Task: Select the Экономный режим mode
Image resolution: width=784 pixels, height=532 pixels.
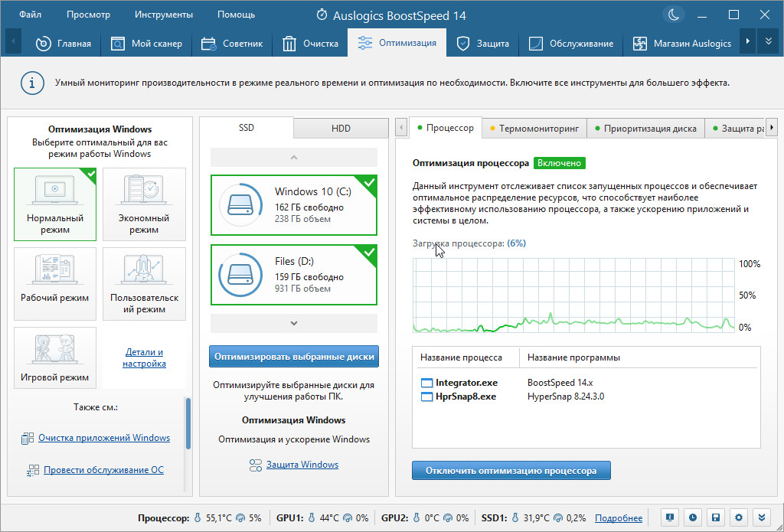Action: pyautogui.click(x=144, y=204)
